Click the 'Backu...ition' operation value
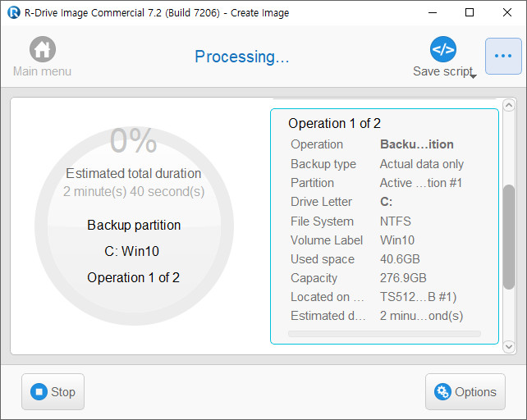 (417, 144)
